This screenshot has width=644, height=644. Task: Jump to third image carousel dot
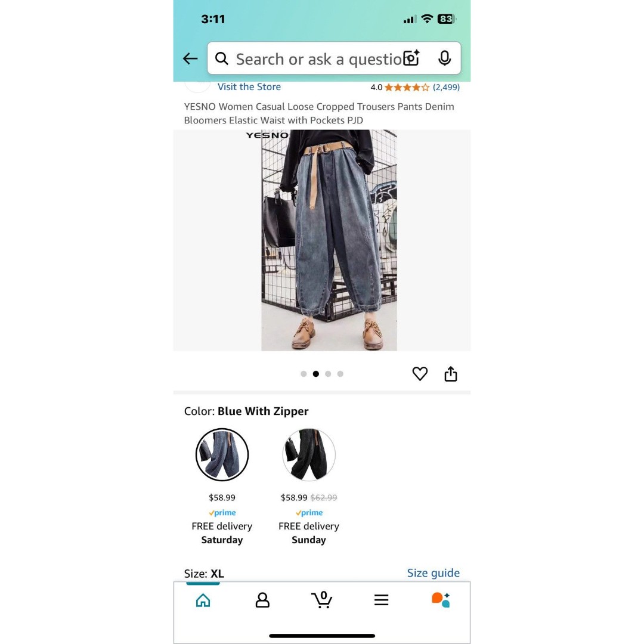[328, 374]
